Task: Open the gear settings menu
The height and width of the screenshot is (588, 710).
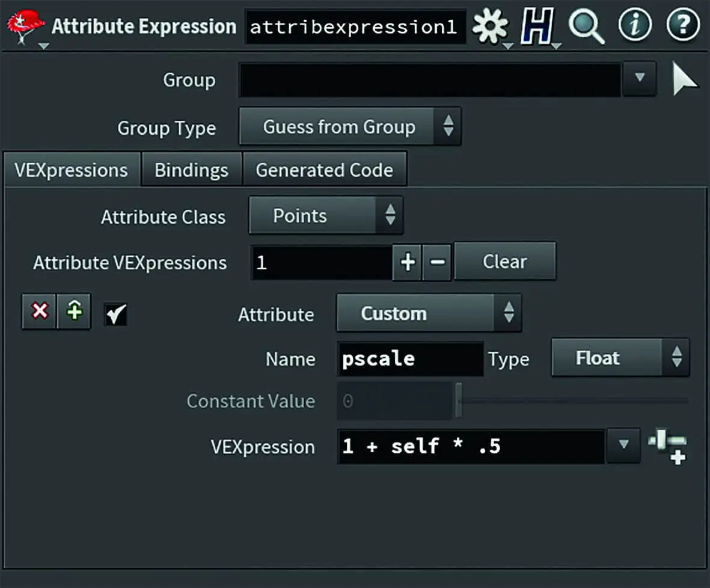Action: pos(490,28)
